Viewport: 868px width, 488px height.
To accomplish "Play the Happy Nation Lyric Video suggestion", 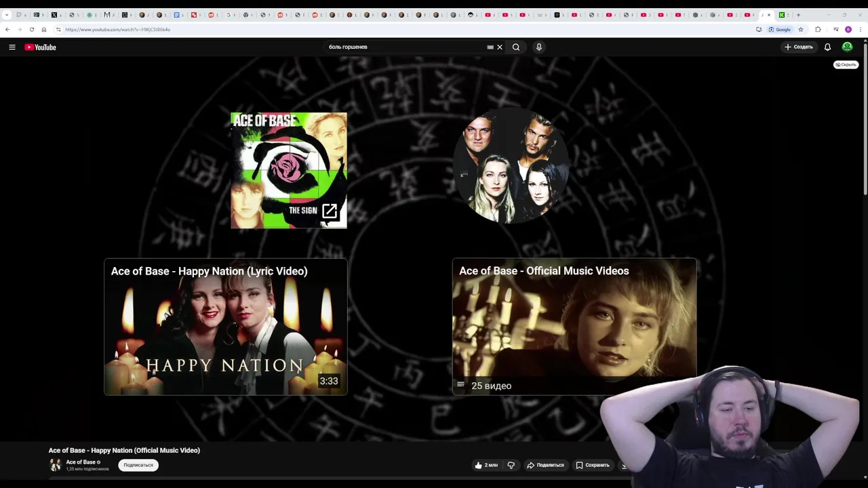I will tap(226, 326).
